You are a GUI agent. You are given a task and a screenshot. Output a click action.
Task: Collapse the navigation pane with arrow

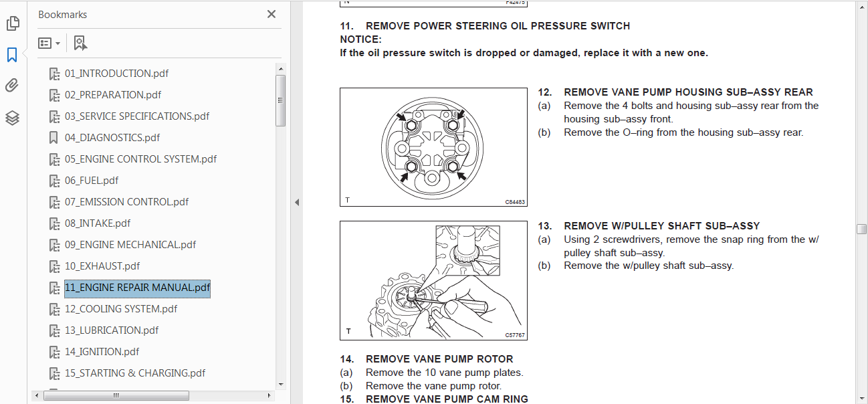coord(297,202)
